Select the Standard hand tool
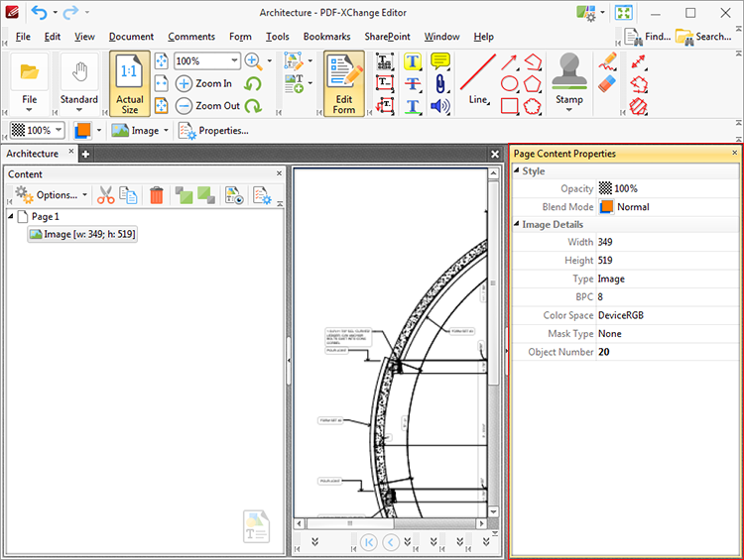The image size is (744, 560). [79, 72]
